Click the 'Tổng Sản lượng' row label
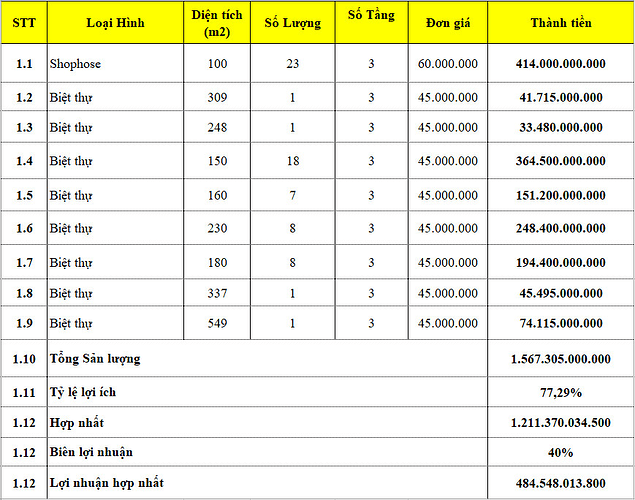Screen dimensions: 635x500 (95, 358)
